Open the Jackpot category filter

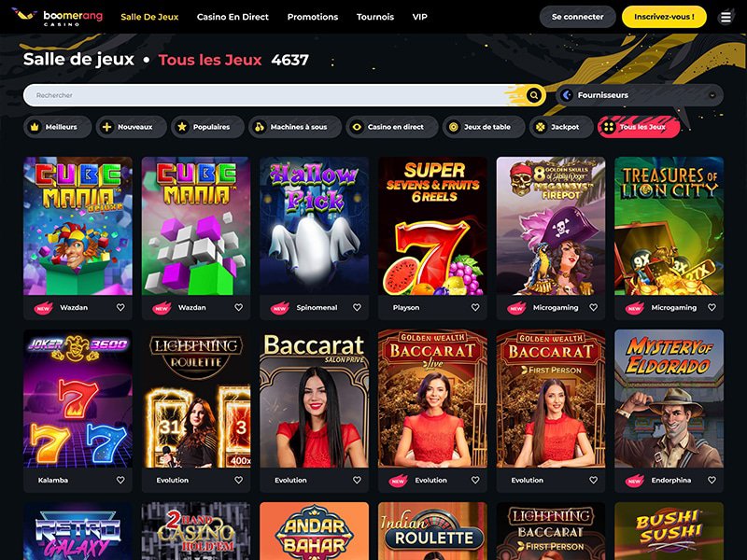tap(561, 127)
